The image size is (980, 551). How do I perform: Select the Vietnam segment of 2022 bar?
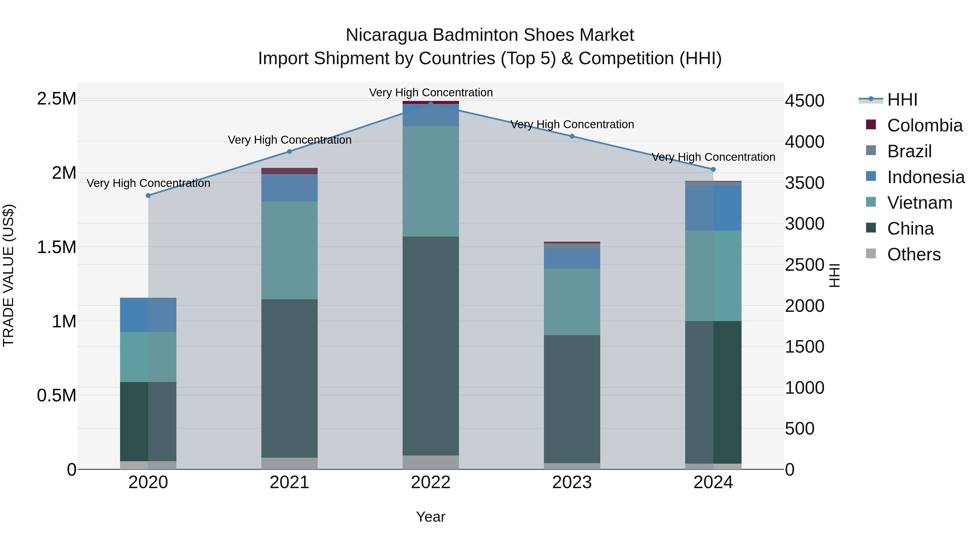[431, 181]
